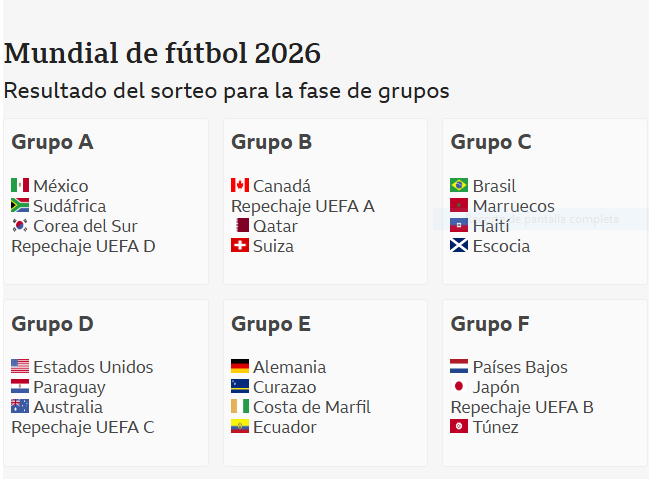This screenshot has height=479, width=649.
Task: Click the Brazil flag in Grupo C
Action: point(459,186)
